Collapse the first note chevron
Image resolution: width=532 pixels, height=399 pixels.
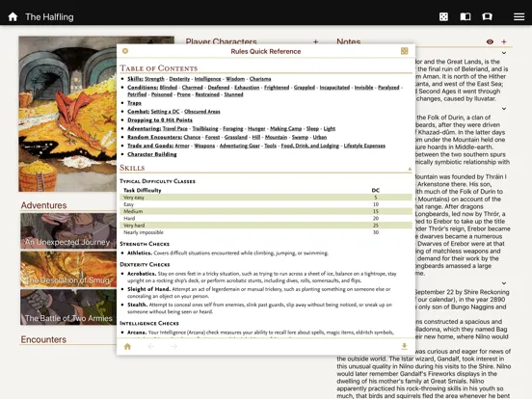pos(504,53)
